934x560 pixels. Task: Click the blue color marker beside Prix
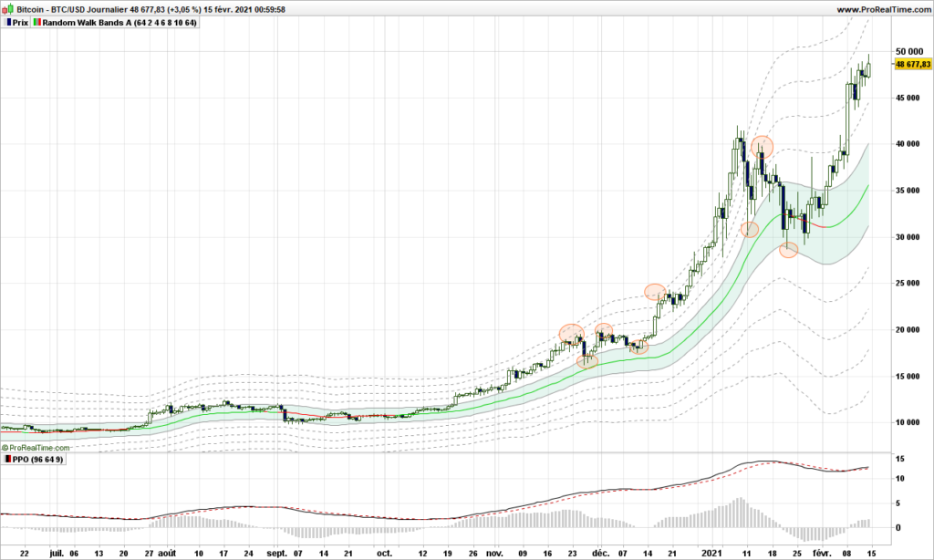click(x=8, y=23)
